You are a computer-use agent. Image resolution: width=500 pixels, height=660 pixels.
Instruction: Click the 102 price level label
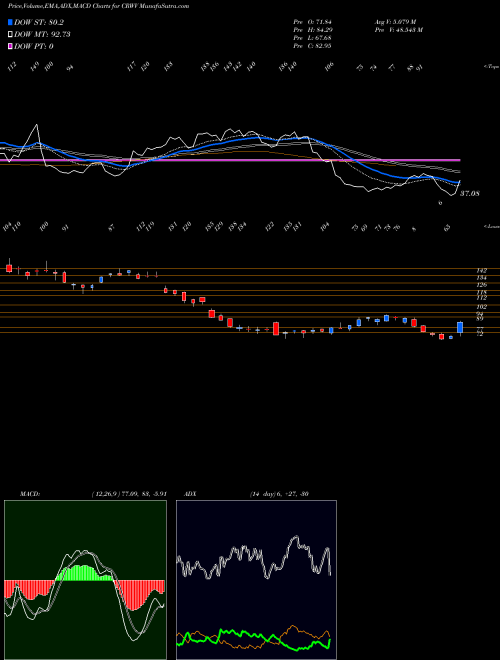point(481,307)
